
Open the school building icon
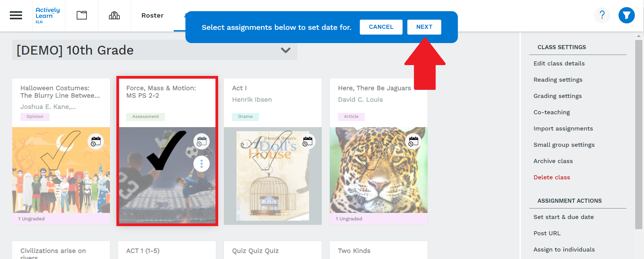tap(114, 16)
